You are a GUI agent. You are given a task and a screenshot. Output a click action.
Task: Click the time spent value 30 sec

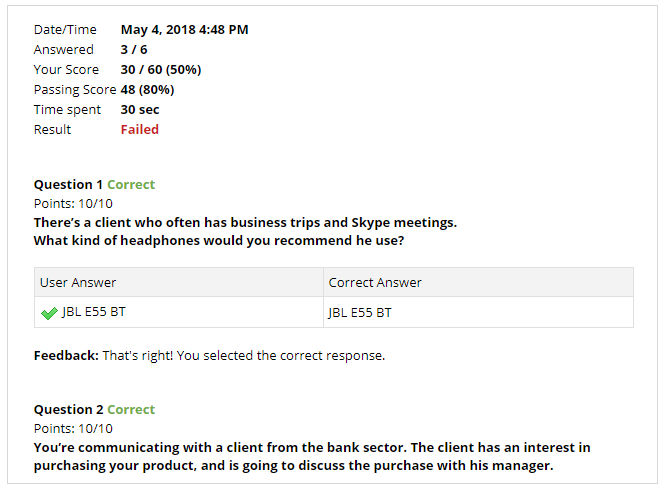140,110
